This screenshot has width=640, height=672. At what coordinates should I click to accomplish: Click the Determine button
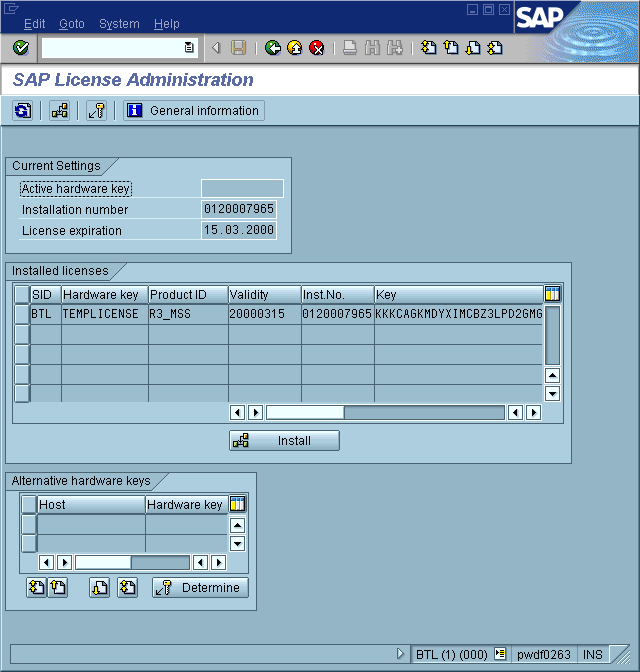tap(200, 588)
